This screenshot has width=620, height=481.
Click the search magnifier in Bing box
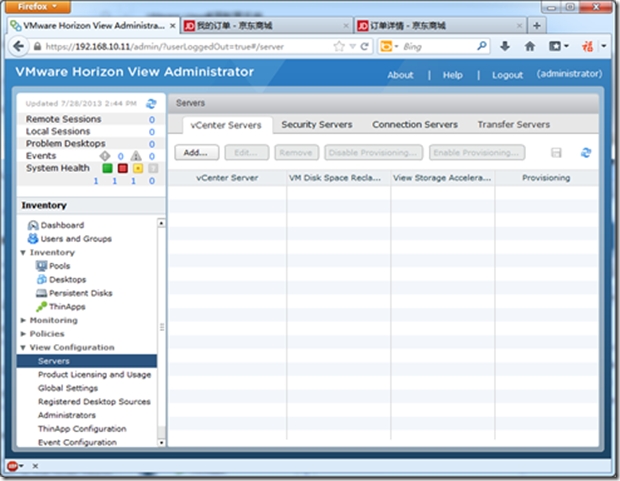click(482, 46)
